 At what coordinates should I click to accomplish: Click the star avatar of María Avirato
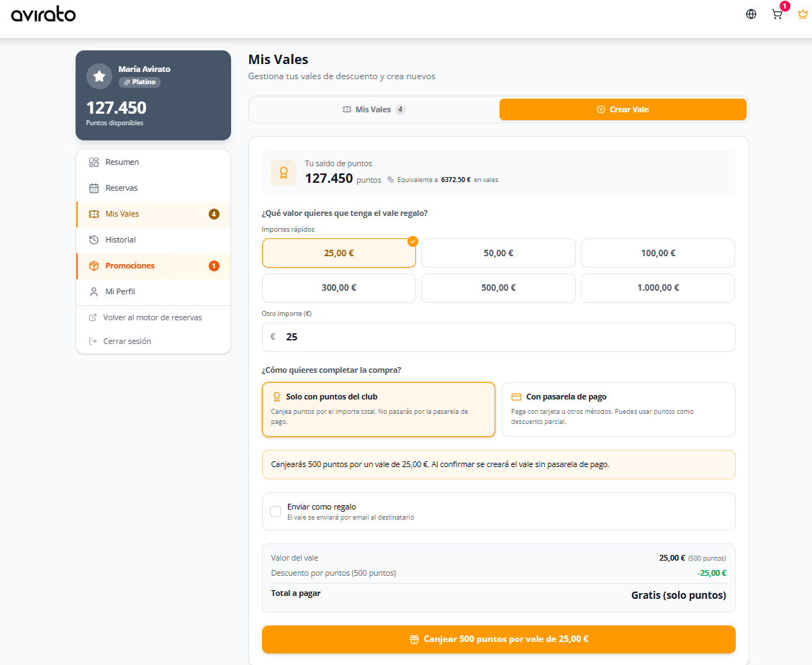[x=99, y=76]
